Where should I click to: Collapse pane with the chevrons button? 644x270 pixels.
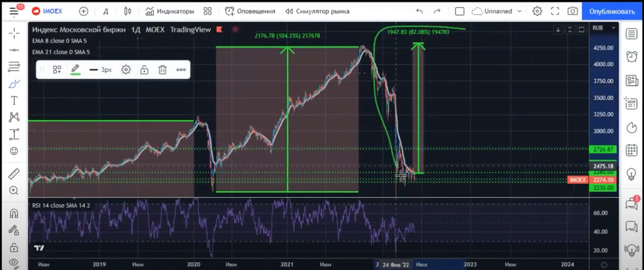coord(569,29)
